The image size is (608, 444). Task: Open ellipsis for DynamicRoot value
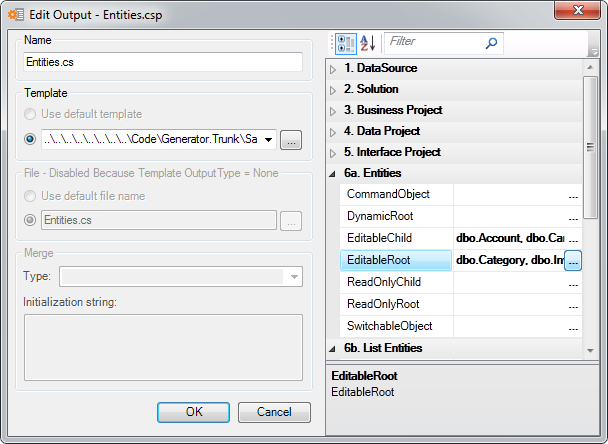(573, 217)
